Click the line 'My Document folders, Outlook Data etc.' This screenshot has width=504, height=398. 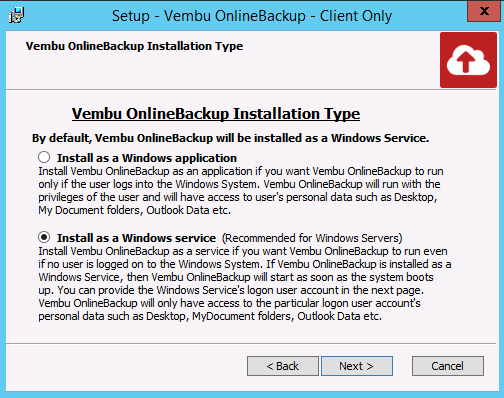[x=134, y=210]
